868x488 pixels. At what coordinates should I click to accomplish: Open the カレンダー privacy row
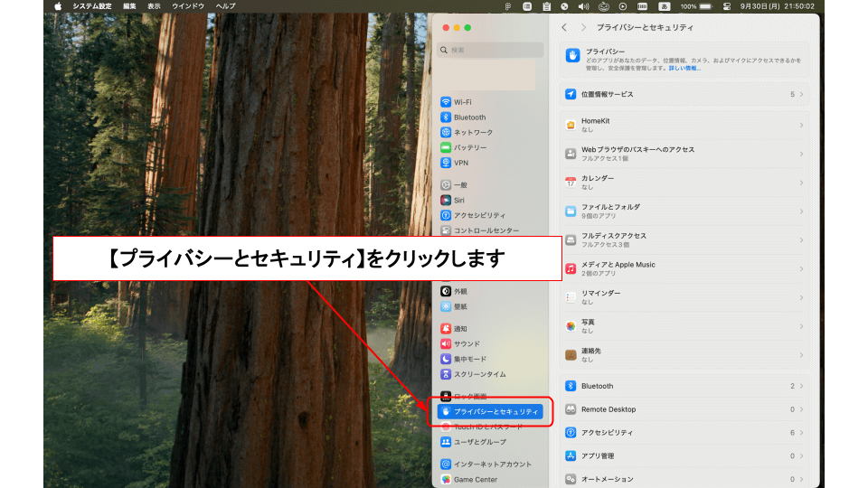(684, 183)
